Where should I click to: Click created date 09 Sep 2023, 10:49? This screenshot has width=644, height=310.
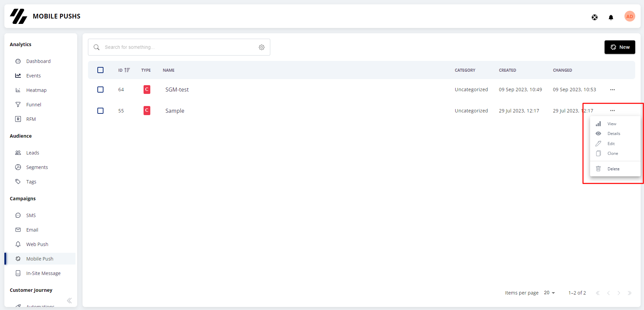coord(520,90)
